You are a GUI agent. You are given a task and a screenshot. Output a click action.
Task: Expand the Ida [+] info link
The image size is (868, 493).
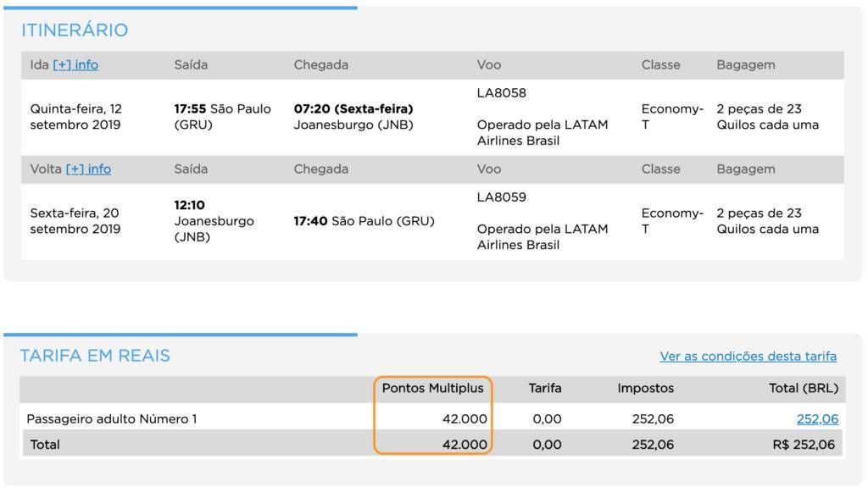75,64
